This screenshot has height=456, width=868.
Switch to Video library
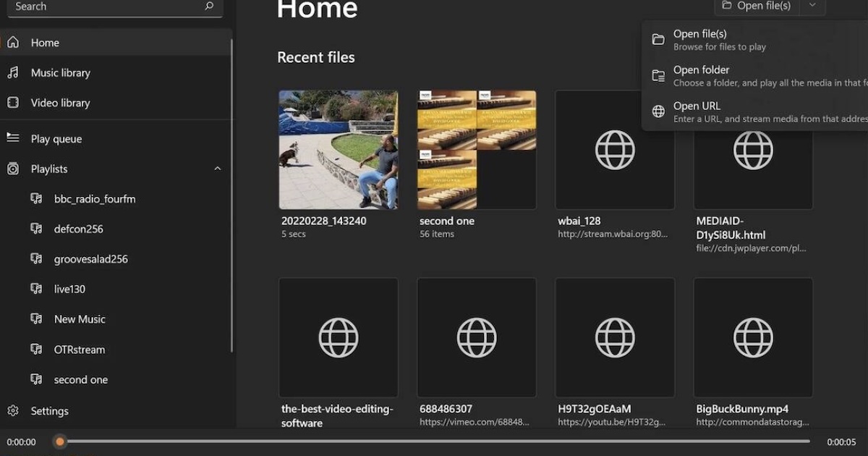click(x=116, y=103)
